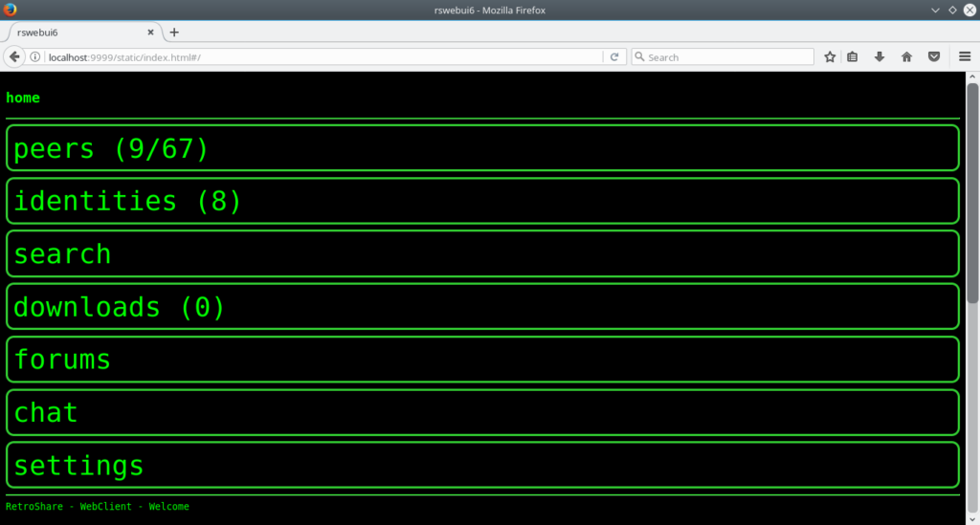
Task: Show site information icon in address bar
Action: pos(35,56)
